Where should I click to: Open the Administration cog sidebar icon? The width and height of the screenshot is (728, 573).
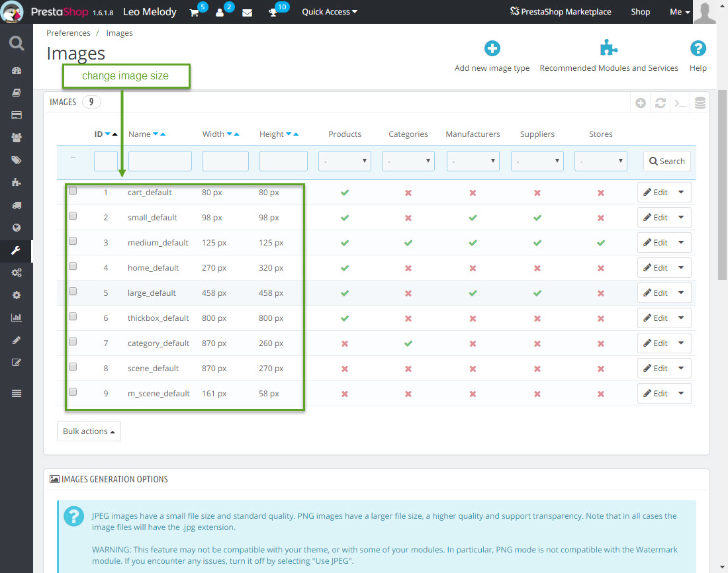click(17, 295)
